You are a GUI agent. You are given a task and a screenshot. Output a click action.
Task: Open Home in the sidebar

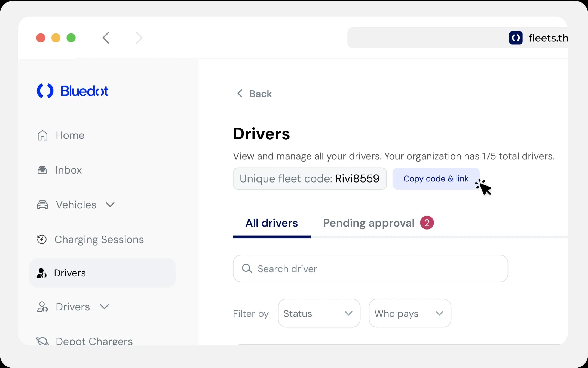tap(70, 135)
